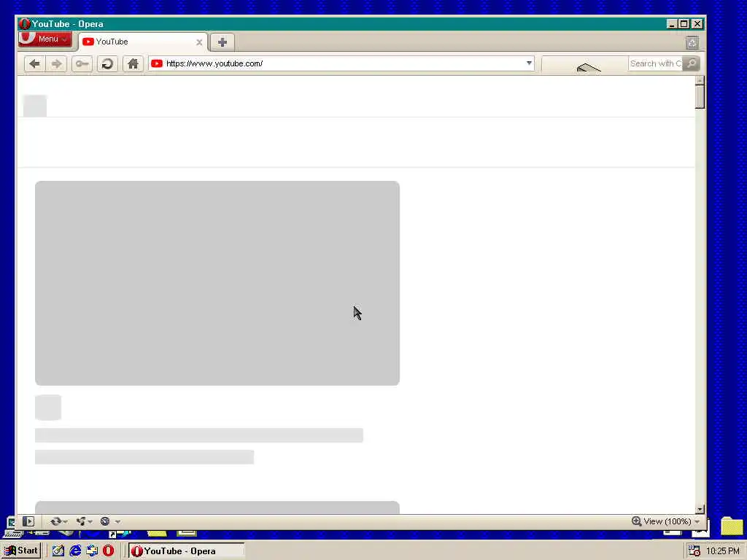Click the task scheduler tray icon
This screenshot has width=747, height=560.
[694, 551]
